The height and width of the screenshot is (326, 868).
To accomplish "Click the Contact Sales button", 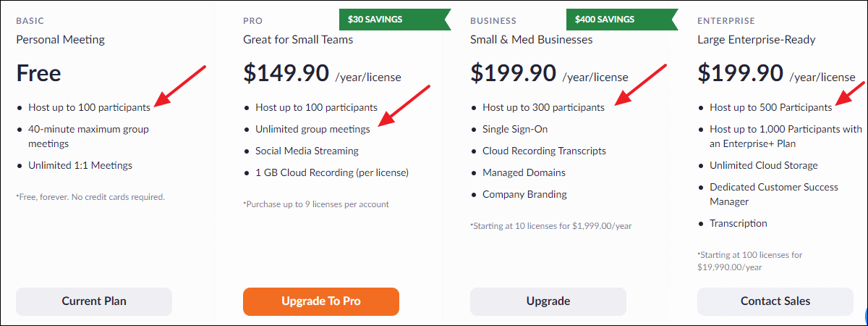I will click(x=775, y=301).
